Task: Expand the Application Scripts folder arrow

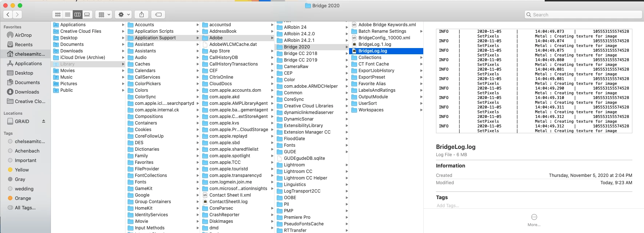Action: [x=197, y=31]
